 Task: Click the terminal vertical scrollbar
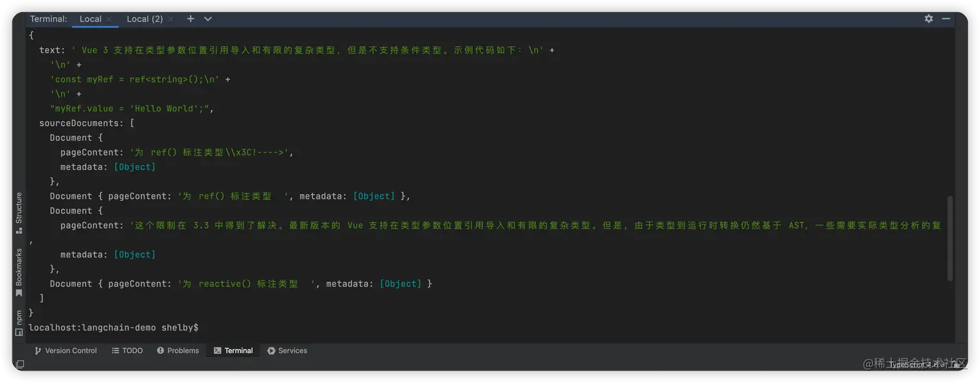point(950,238)
